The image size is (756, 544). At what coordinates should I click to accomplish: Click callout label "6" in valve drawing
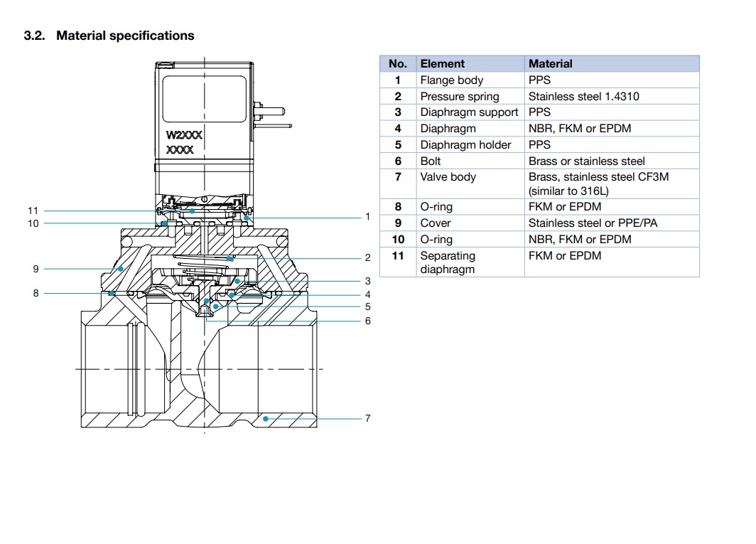[x=367, y=321]
